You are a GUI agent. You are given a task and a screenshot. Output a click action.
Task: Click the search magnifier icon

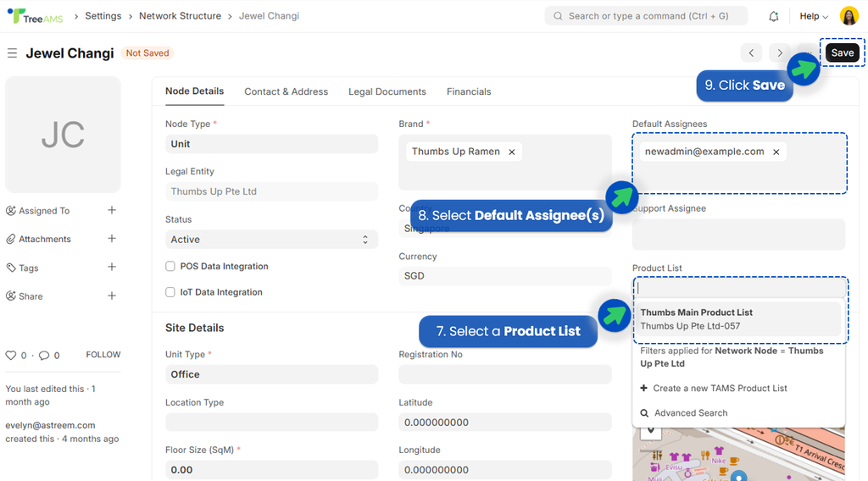pos(558,16)
